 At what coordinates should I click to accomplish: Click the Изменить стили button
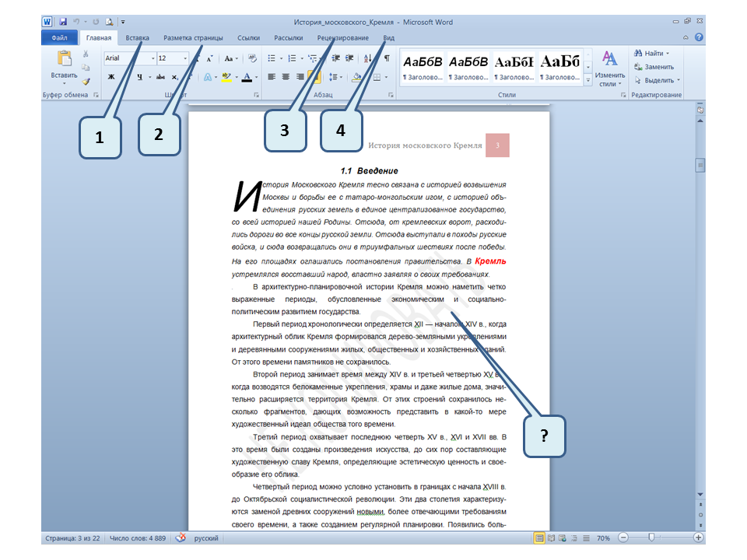[x=610, y=68]
